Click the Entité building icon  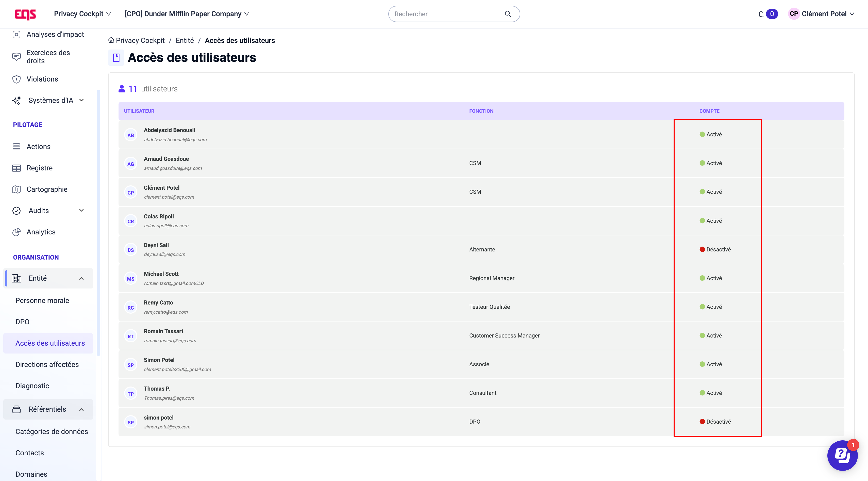coord(16,278)
